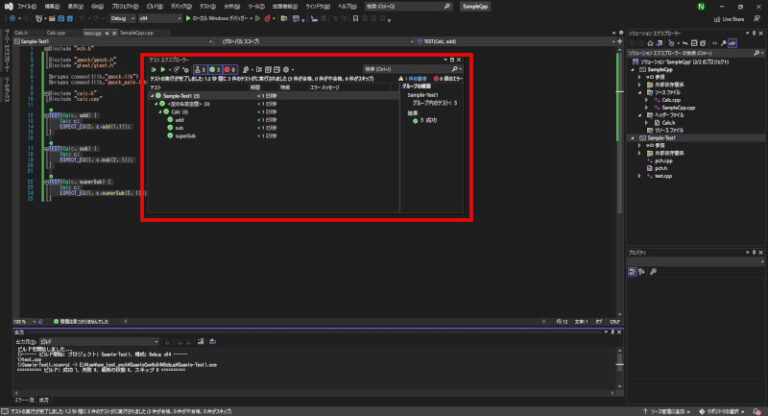768x416 pixels.
Task: Click the Save All toolbar icon
Action: [x=70, y=19]
